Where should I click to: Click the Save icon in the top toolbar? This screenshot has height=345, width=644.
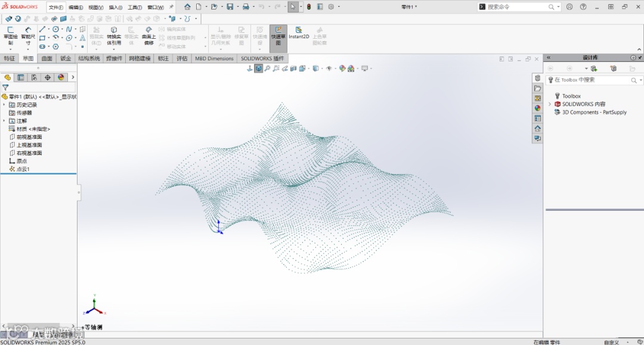point(230,7)
